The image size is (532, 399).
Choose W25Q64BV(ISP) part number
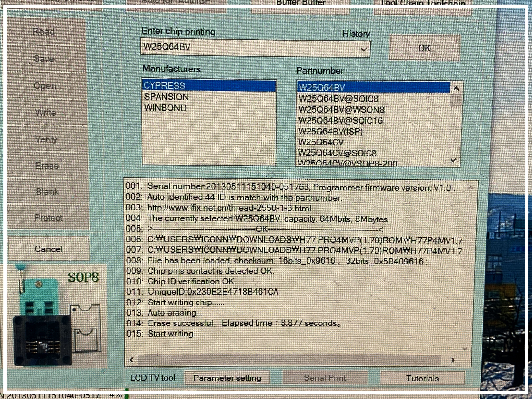[331, 132]
